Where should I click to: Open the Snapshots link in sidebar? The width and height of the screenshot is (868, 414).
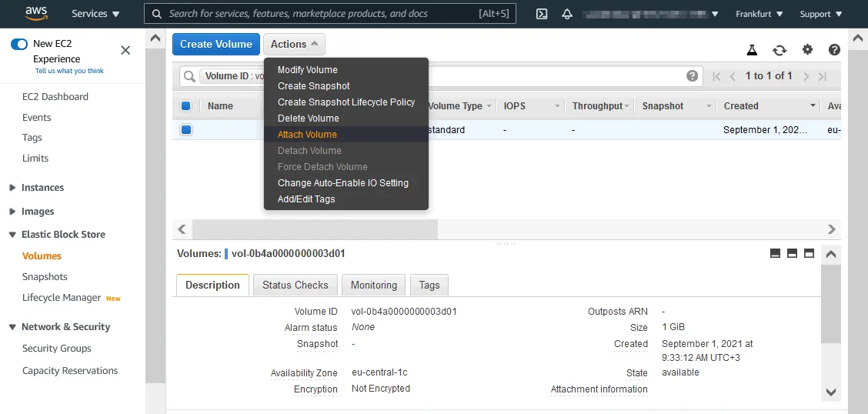tap(45, 277)
